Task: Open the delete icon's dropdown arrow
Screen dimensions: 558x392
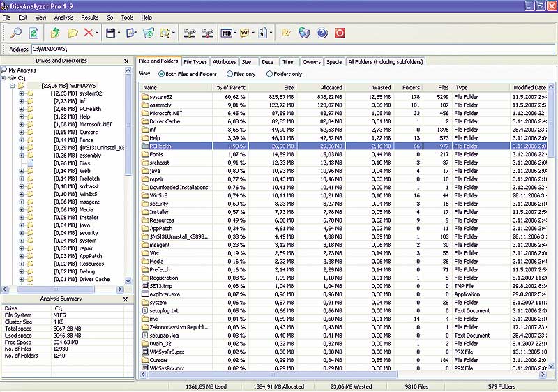Action: coord(97,33)
